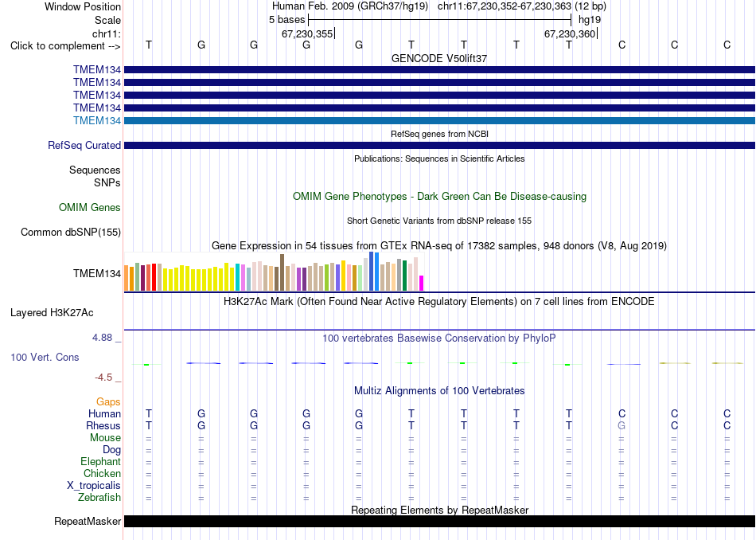
Task: Click the -4.5 lower PhyloP scale value
Action: pos(103,378)
